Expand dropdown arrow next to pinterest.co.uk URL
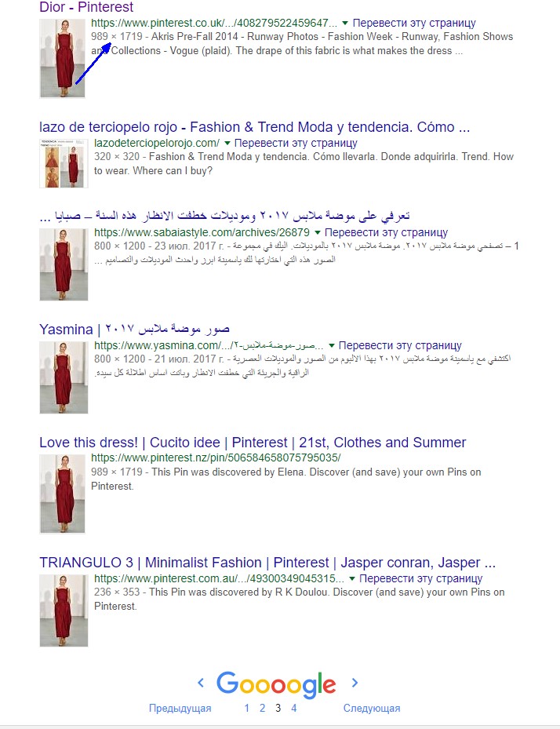The height and width of the screenshot is (729, 560). point(345,23)
